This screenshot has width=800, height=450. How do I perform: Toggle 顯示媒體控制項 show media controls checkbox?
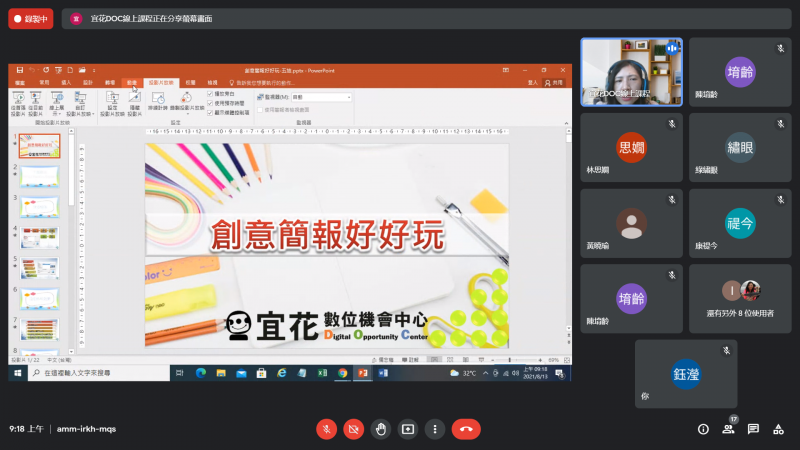[x=210, y=113]
